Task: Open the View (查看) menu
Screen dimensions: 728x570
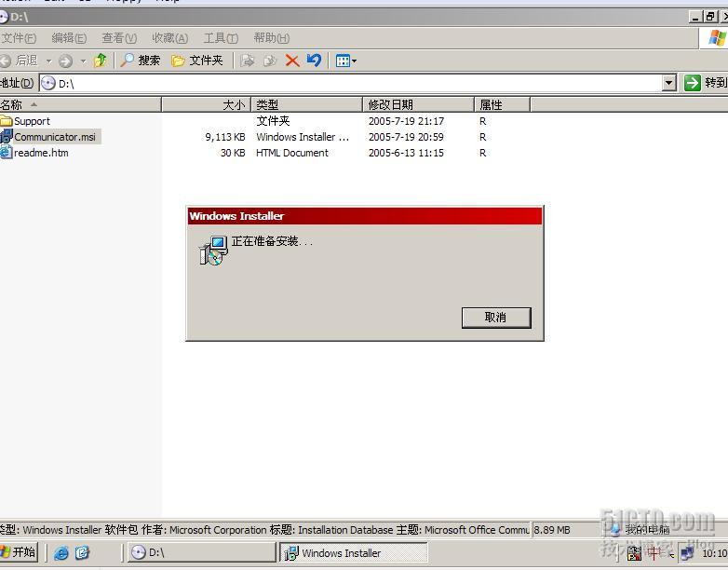Action: (119, 38)
